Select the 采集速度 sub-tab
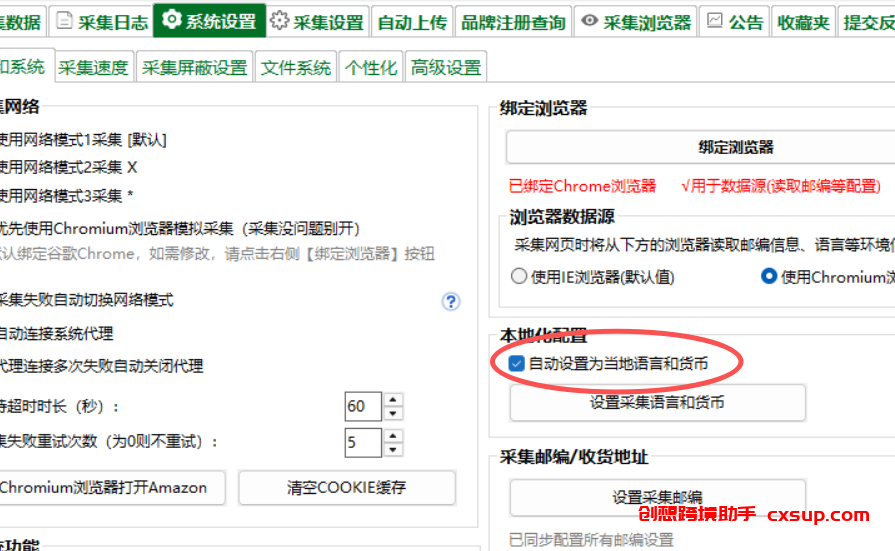This screenshot has width=895, height=551. (x=93, y=68)
